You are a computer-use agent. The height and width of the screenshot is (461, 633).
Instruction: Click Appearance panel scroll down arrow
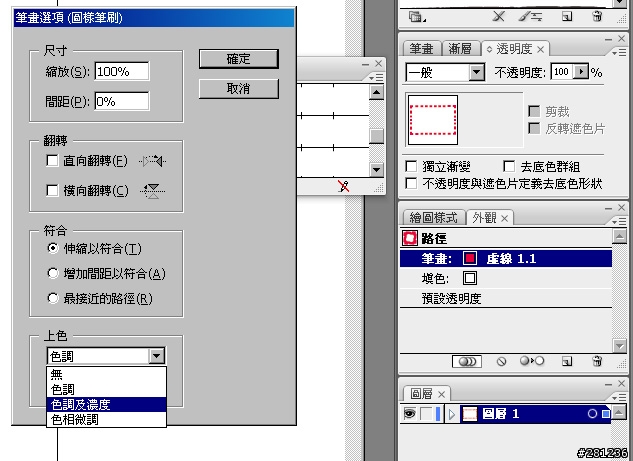[x=619, y=346]
